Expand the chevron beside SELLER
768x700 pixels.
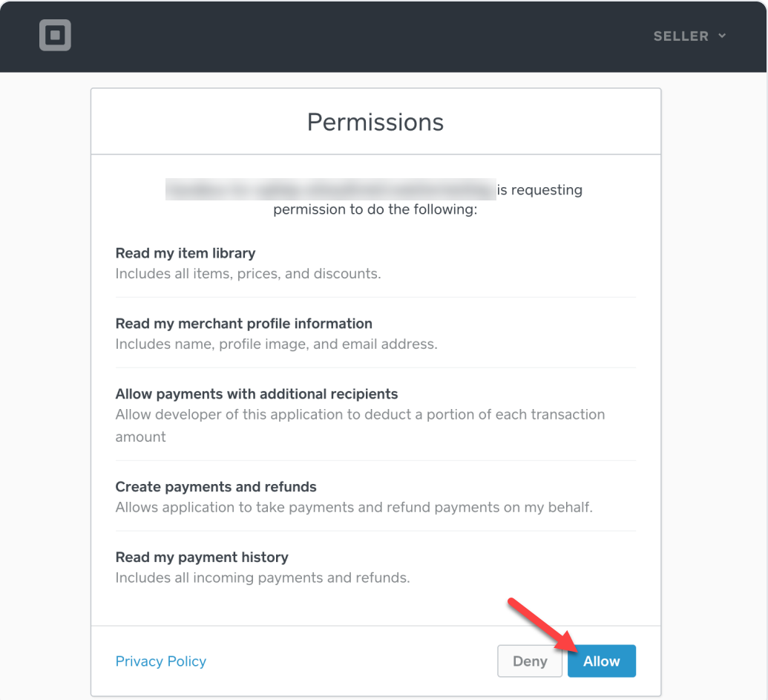point(723,36)
